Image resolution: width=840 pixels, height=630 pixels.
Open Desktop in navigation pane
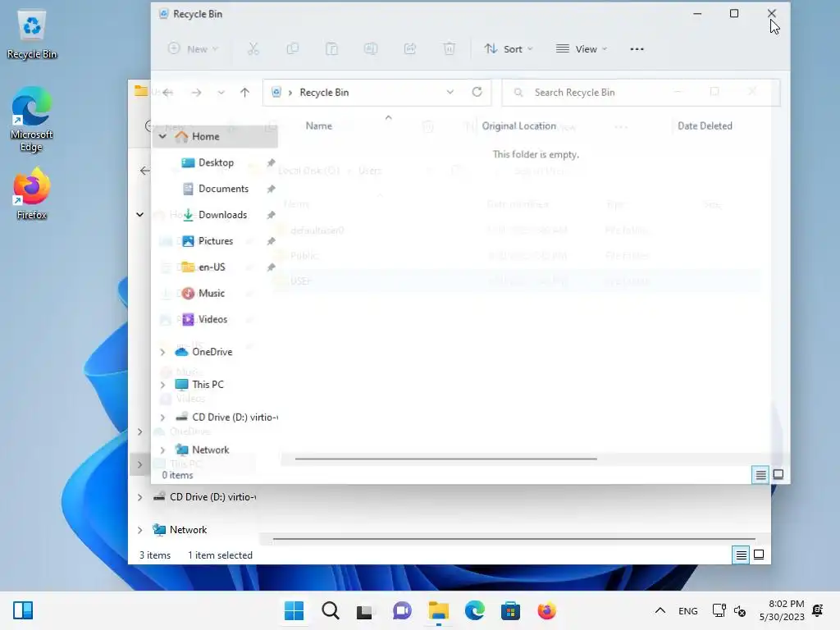pyautogui.click(x=216, y=162)
